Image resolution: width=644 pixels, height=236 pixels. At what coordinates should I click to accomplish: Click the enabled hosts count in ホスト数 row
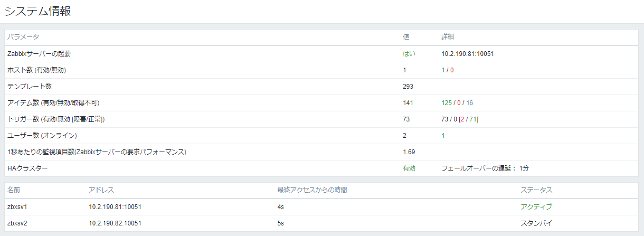coord(443,70)
